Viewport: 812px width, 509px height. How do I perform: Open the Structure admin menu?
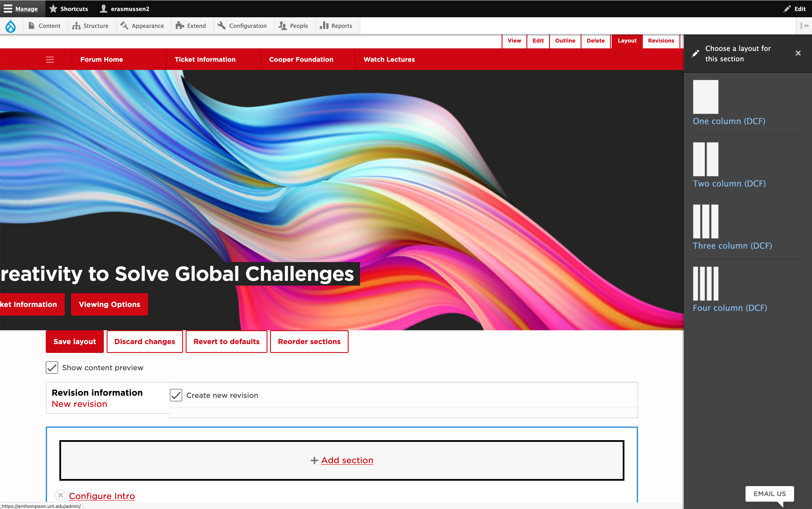pos(90,26)
